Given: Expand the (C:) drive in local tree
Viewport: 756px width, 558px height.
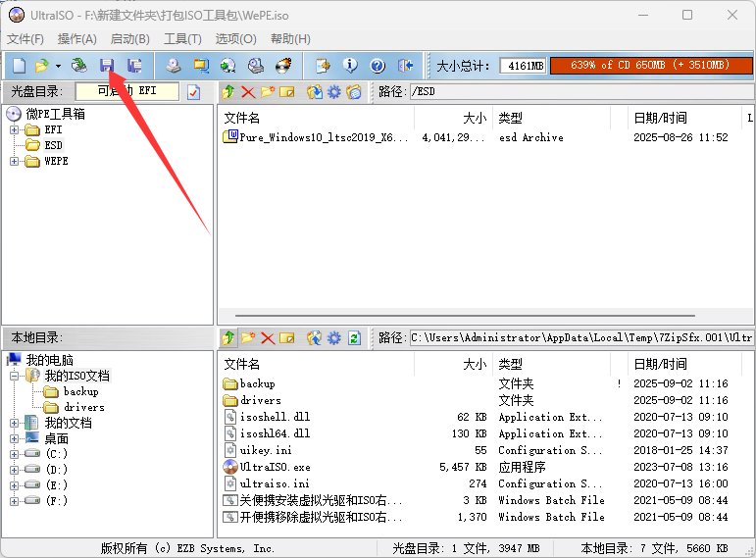Looking at the screenshot, I should 15,454.
